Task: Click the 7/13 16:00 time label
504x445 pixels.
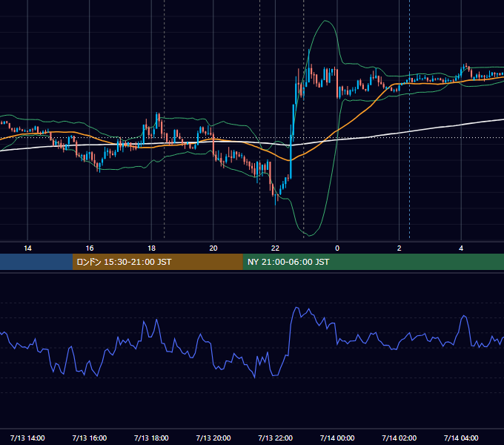Action: [x=90, y=438]
